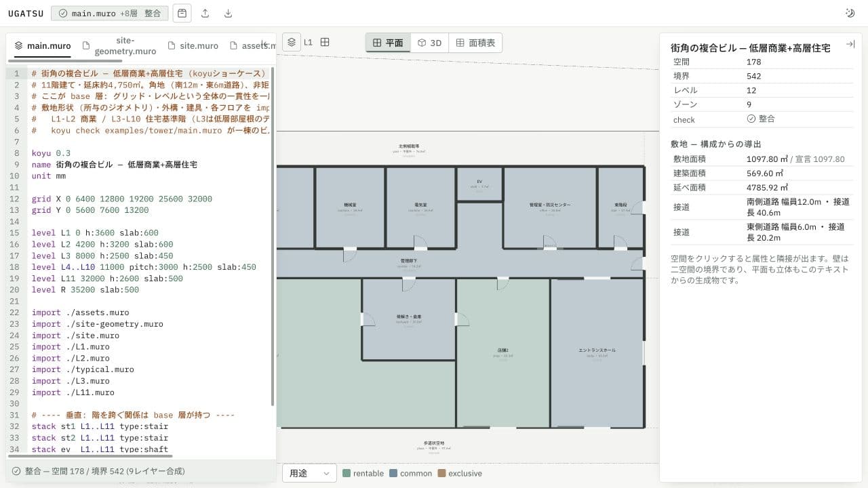Viewport: 868px width, 488px height.
Task: Click code line 8 'koyu 0.3'
Action: pos(51,153)
